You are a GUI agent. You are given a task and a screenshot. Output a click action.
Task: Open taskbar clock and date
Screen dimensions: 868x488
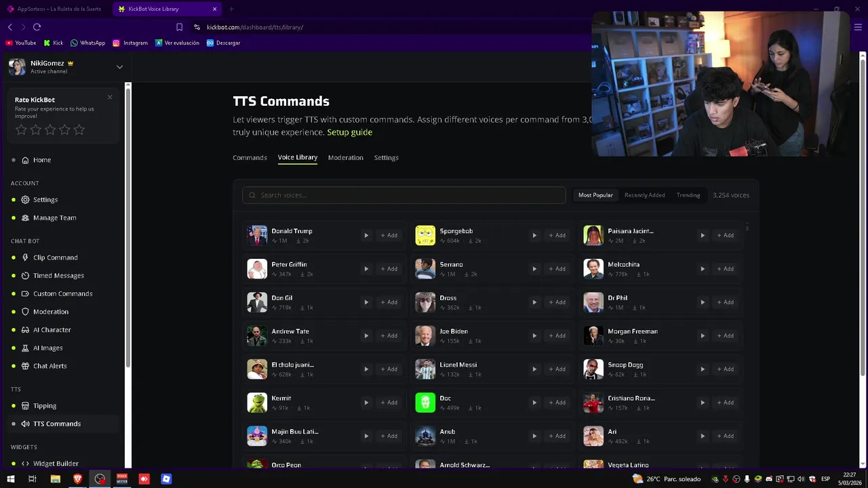pos(850,479)
